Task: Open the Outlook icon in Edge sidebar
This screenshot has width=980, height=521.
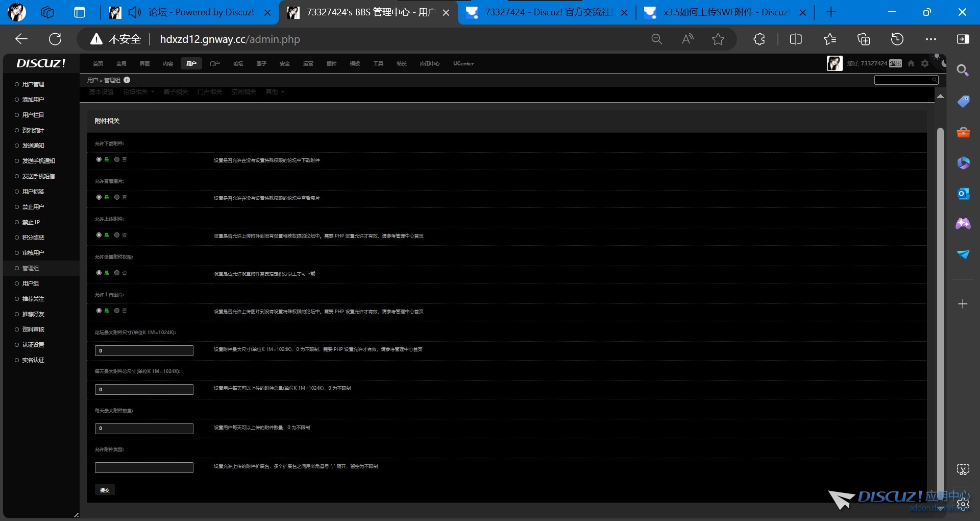Action: click(963, 194)
